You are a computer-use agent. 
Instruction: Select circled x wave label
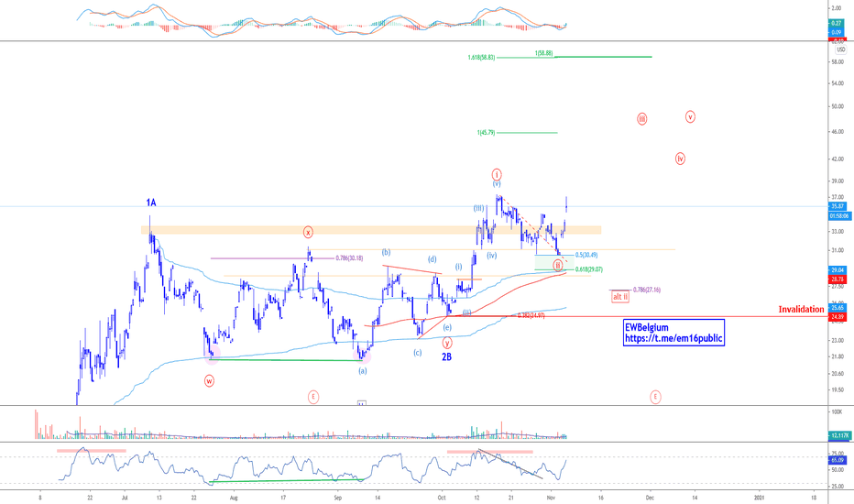point(308,233)
